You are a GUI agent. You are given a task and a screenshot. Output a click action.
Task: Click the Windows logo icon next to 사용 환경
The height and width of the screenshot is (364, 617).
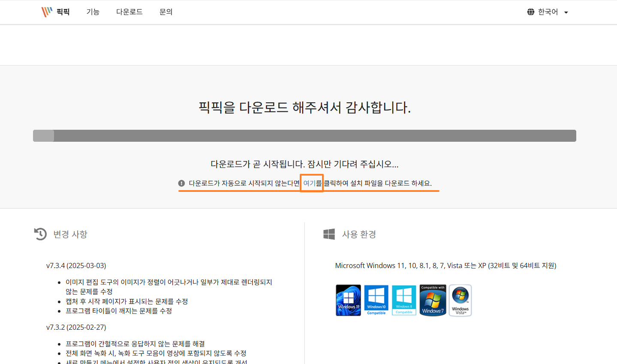(x=329, y=234)
